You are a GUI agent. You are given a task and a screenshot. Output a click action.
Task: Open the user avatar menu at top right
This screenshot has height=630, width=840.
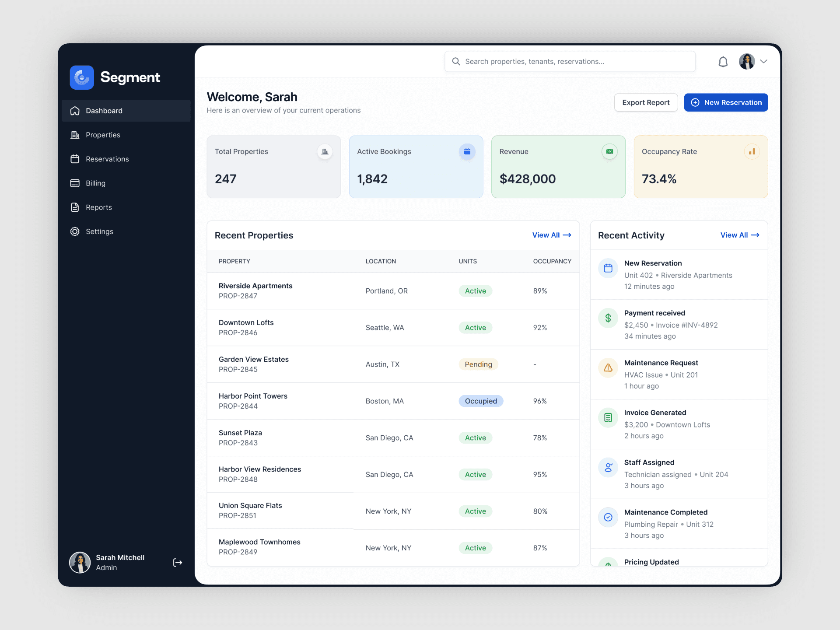click(747, 62)
